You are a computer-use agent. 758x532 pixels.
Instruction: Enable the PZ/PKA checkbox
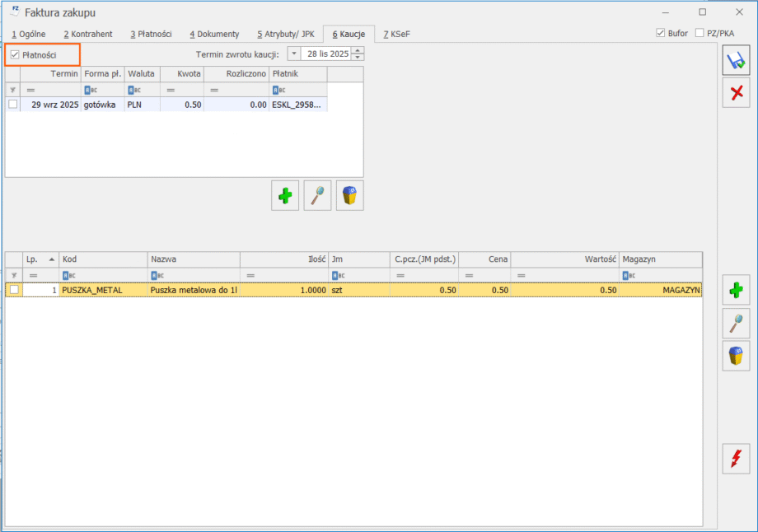point(700,34)
